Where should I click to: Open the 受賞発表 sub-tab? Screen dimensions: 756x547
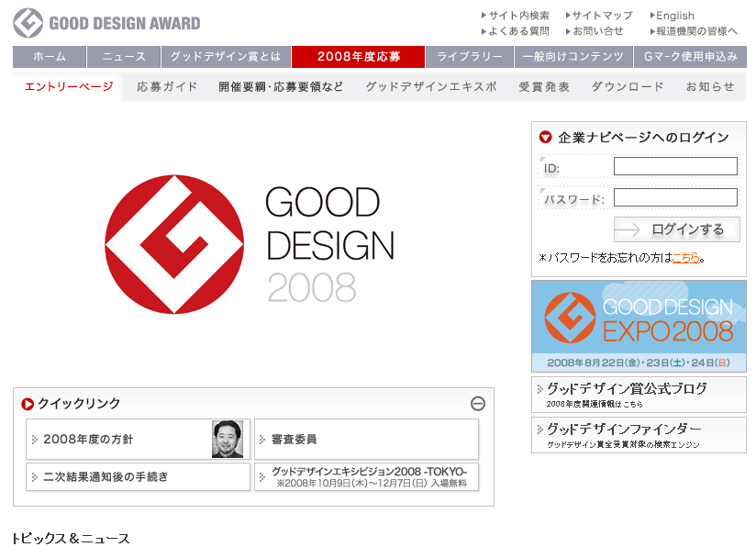point(544,87)
